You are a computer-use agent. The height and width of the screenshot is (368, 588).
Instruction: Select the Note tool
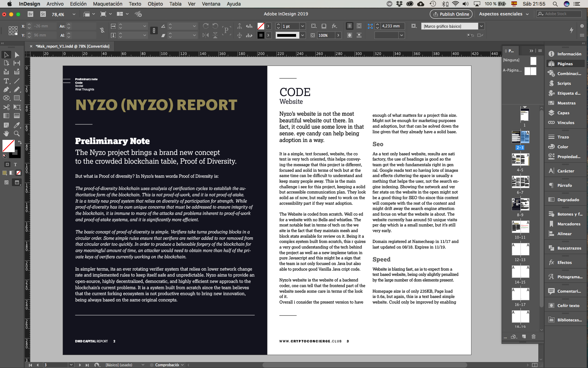[6, 125]
